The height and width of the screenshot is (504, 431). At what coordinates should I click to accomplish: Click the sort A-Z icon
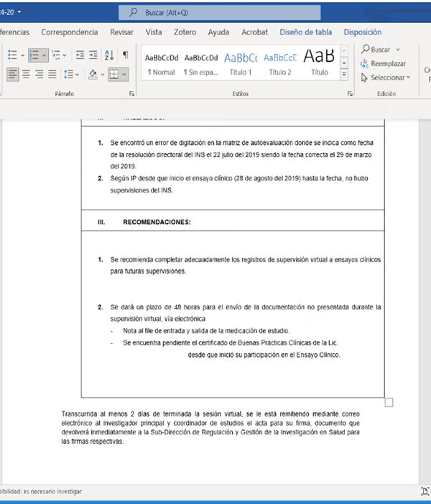(x=109, y=55)
